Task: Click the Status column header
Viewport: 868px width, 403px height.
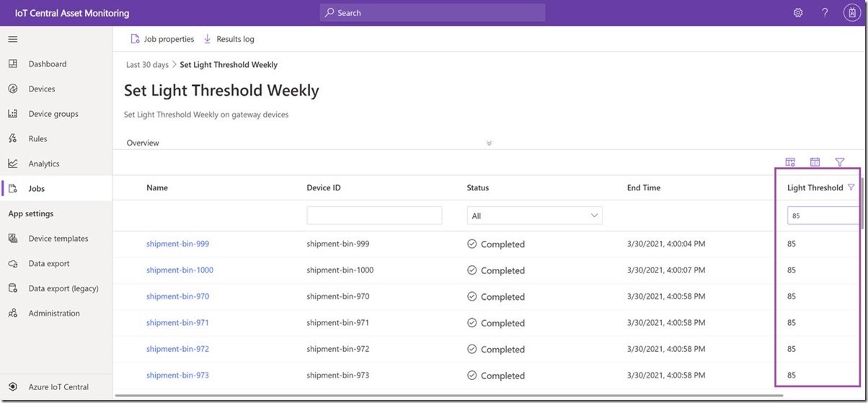Action: click(x=478, y=187)
